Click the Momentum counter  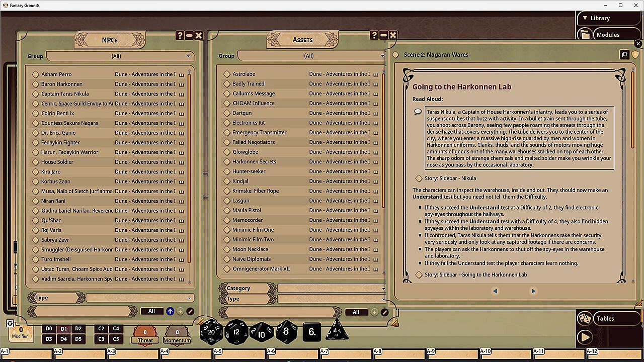pyautogui.click(x=177, y=335)
